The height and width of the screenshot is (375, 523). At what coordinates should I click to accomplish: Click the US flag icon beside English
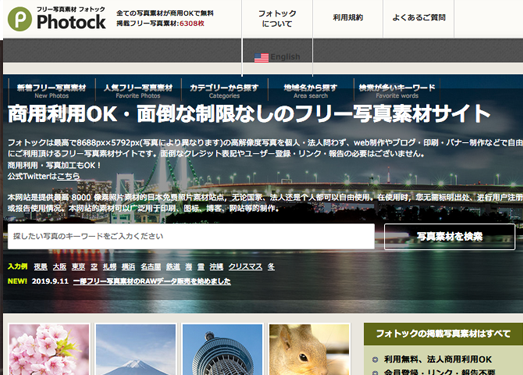click(x=261, y=58)
